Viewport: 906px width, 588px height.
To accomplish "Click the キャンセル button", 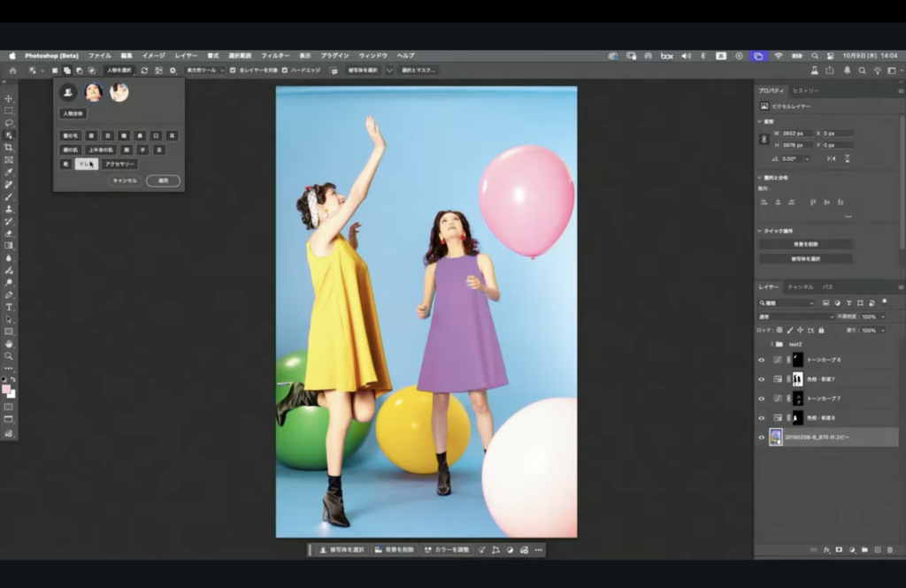I will (124, 180).
